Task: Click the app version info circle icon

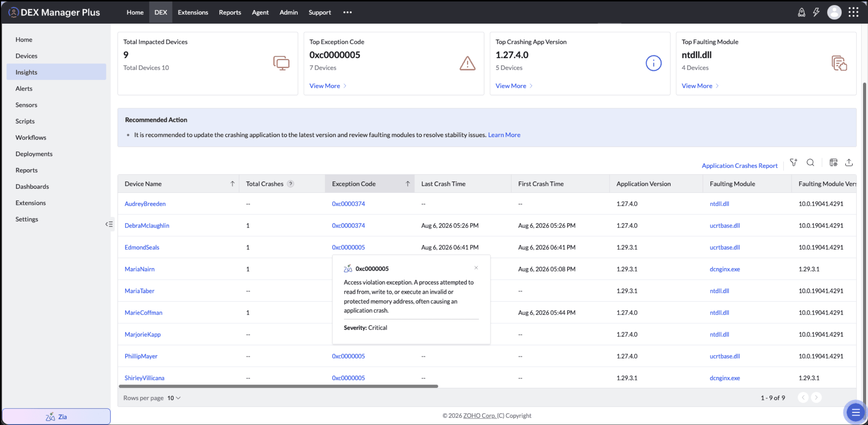Action: point(654,63)
